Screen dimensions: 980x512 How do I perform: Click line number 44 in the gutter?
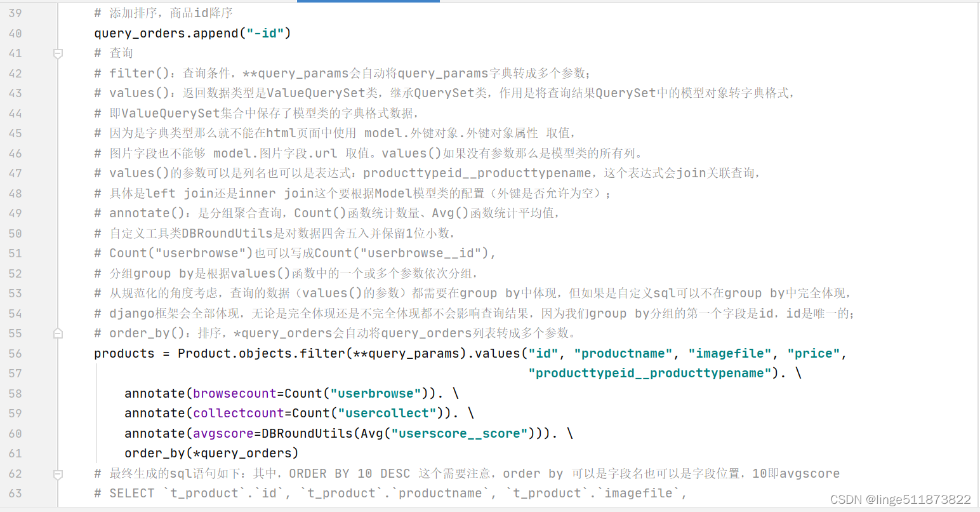click(x=15, y=113)
